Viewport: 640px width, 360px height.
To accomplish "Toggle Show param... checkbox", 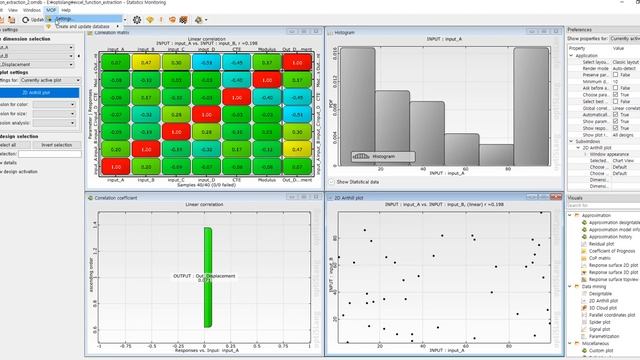I will click(x=616, y=121).
